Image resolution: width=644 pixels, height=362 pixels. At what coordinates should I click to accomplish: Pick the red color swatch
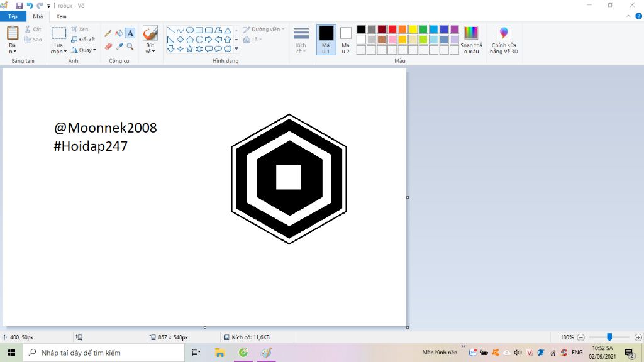coord(392,29)
